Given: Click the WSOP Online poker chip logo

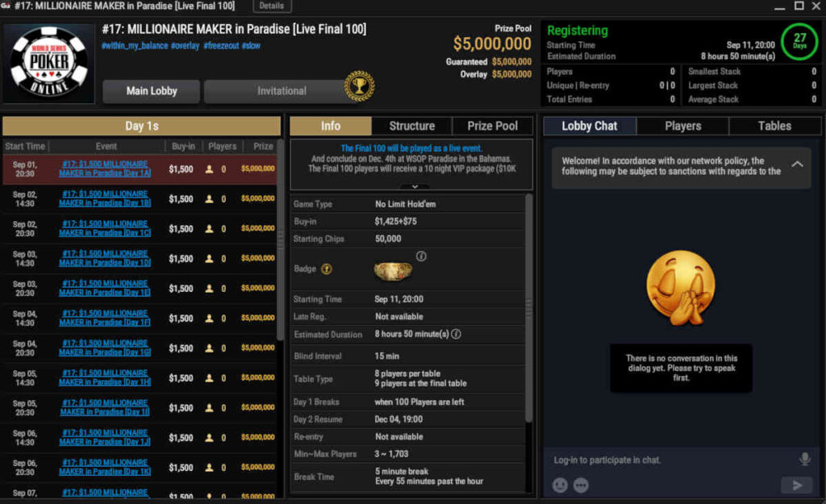Looking at the screenshot, I should coord(49,62).
